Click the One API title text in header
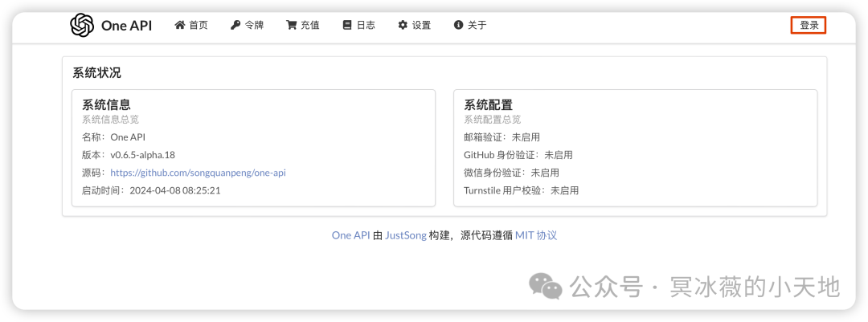This screenshot has height=322, width=868. coord(126,26)
